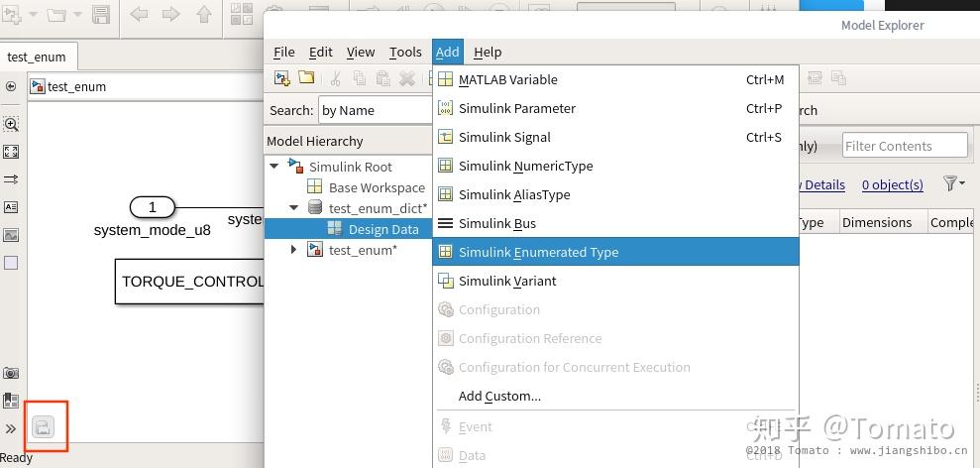Image resolution: width=980 pixels, height=468 pixels.
Task: Choose Simulink NumericType from Add menu
Action: [x=615, y=166]
